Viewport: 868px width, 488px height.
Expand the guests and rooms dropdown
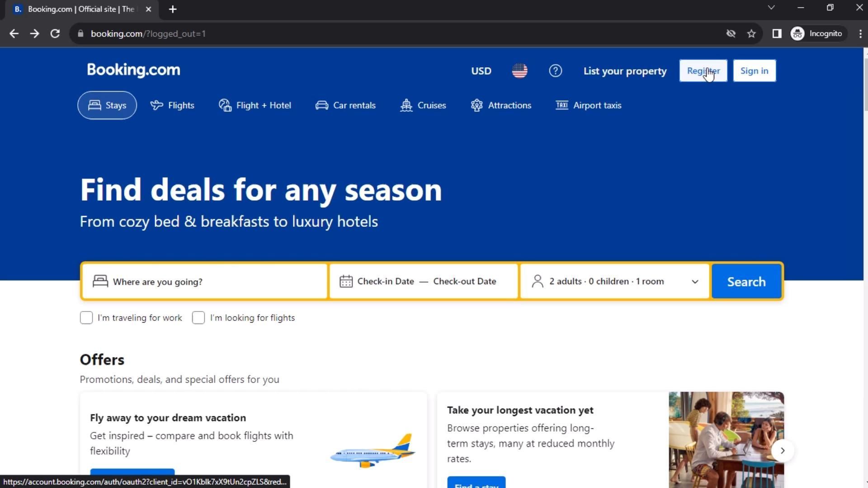615,282
